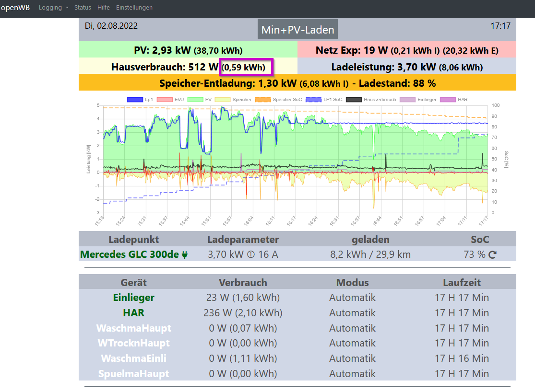The image size is (535, 392).
Task: Click the plug icon beside Mercedes GLC 300de
Action: coord(185,254)
